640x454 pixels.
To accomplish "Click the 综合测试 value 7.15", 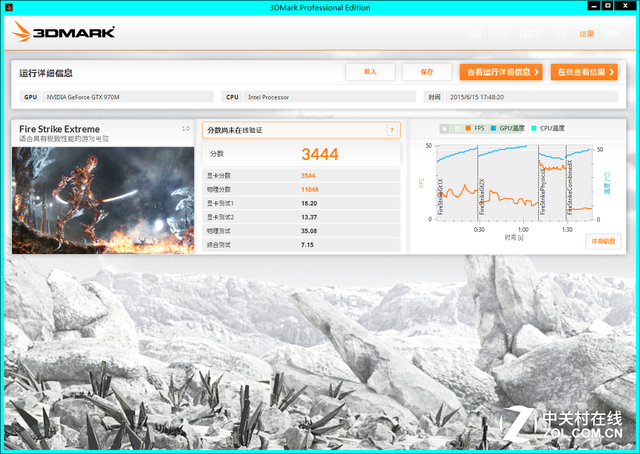I will [x=307, y=245].
